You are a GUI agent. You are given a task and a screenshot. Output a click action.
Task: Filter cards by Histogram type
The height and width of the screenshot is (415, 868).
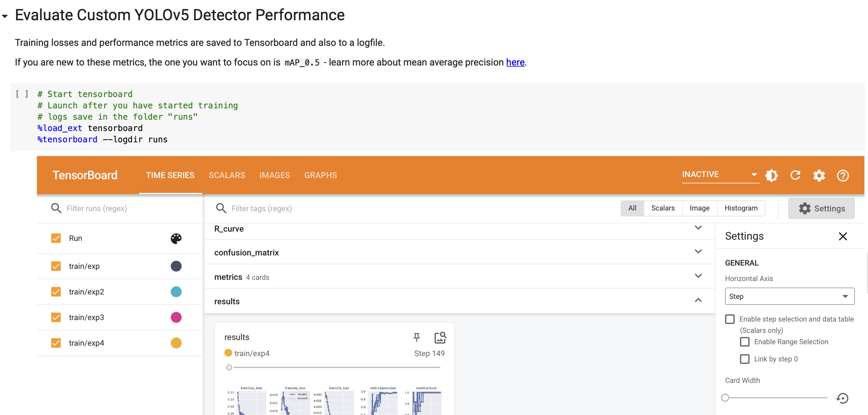point(741,208)
